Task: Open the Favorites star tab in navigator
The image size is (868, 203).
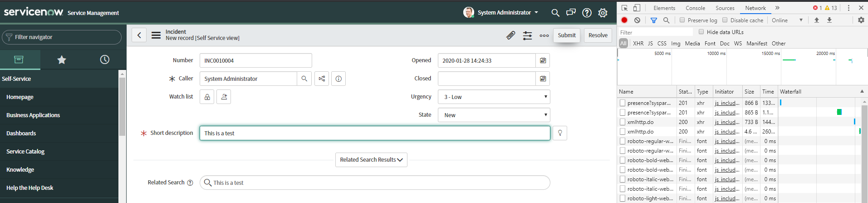Action: pyautogui.click(x=62, y=59)
